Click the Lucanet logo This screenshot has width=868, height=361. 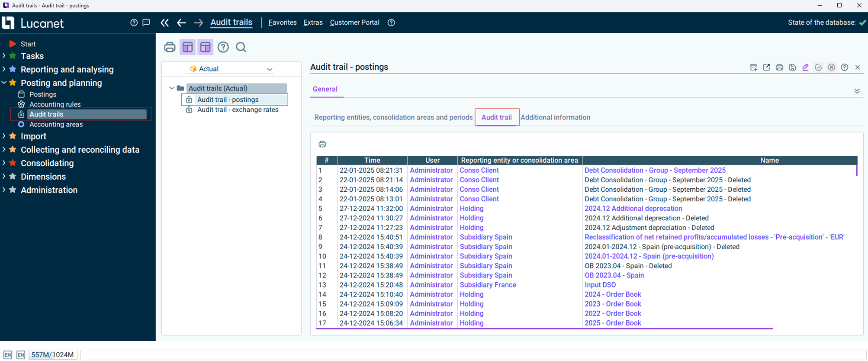(33, 23)
